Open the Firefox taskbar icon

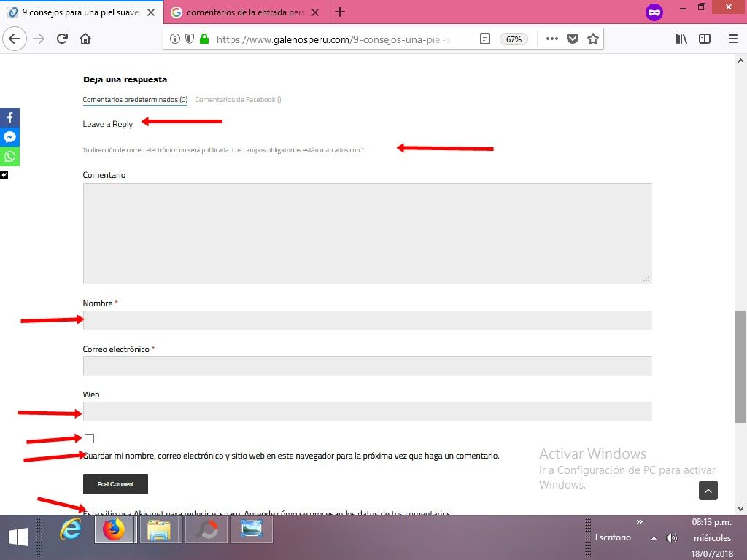pyautogui.click(x=115, y=529)
